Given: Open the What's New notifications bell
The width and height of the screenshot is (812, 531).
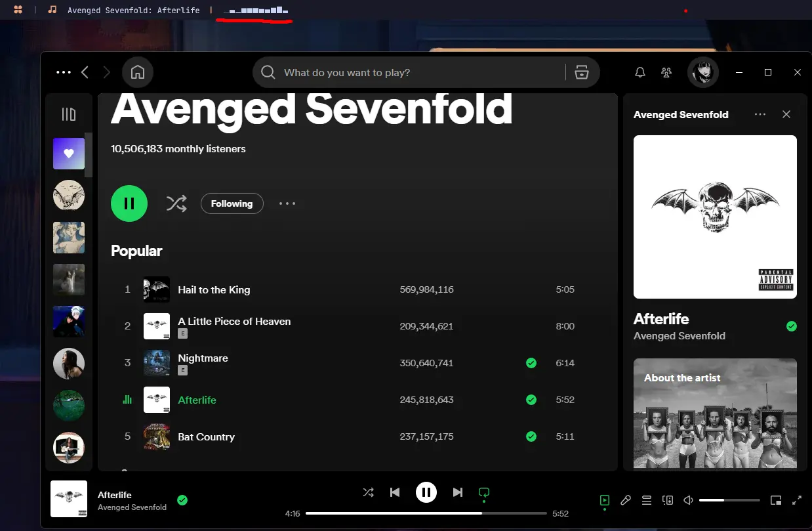Looking at the screenshot, I should tap(640, 72).
